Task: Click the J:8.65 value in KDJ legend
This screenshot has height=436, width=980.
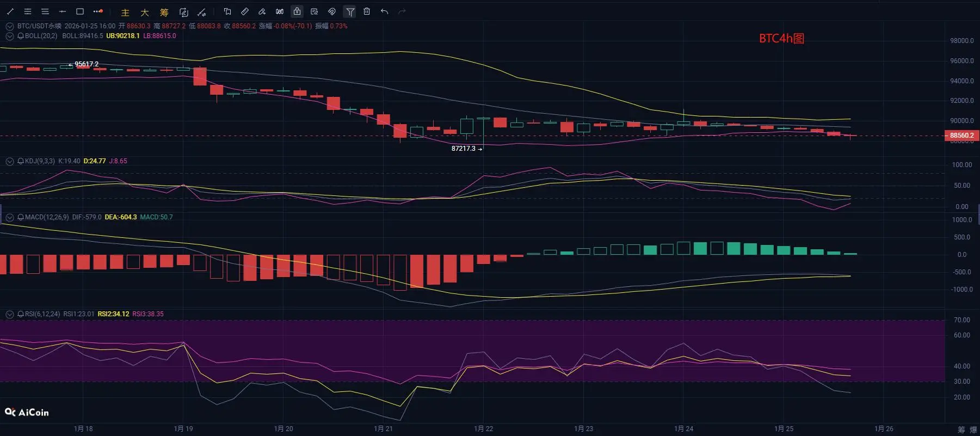Action: [x=118, y=161]
